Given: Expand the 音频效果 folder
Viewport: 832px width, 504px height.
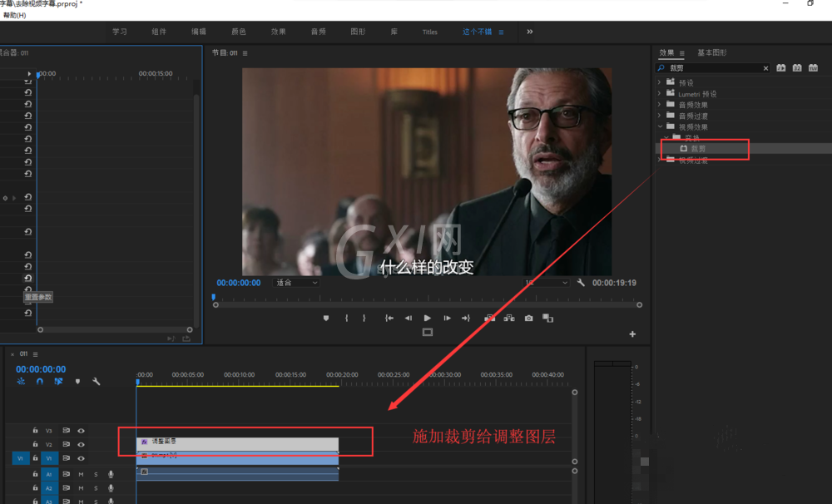Looking at the screenshot, I should click(x=660, y=105).
